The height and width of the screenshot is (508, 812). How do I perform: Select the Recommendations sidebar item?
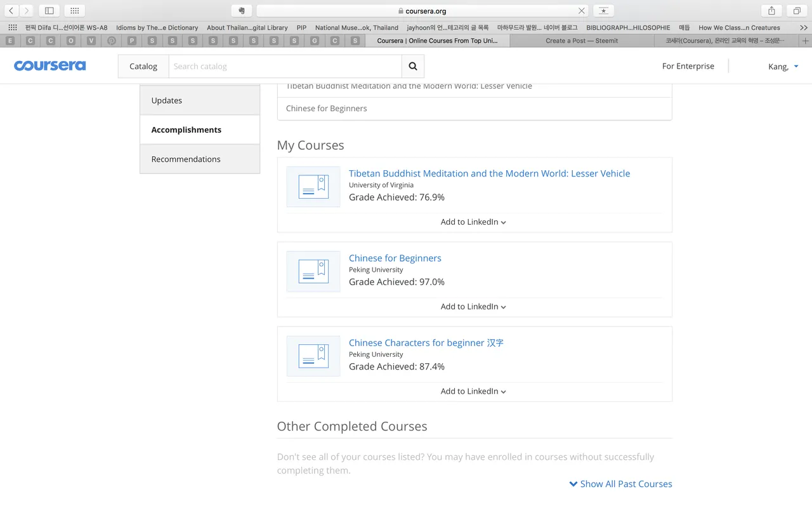200,159
